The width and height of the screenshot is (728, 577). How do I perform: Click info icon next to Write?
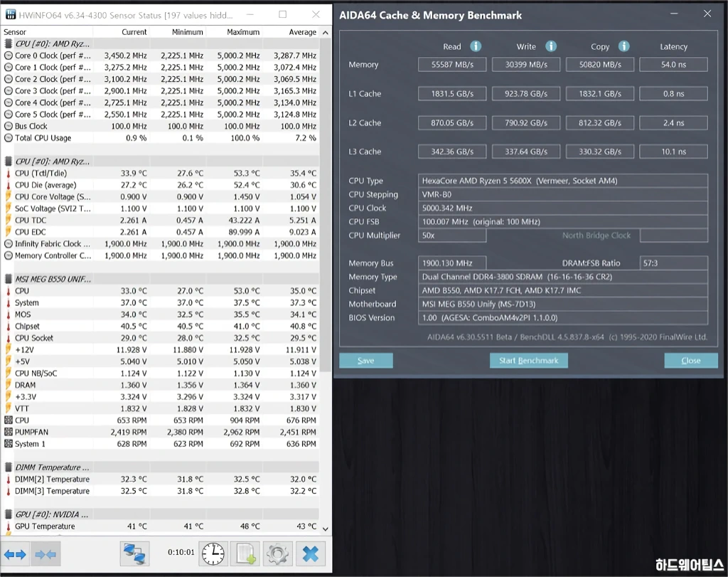[551, 46]
